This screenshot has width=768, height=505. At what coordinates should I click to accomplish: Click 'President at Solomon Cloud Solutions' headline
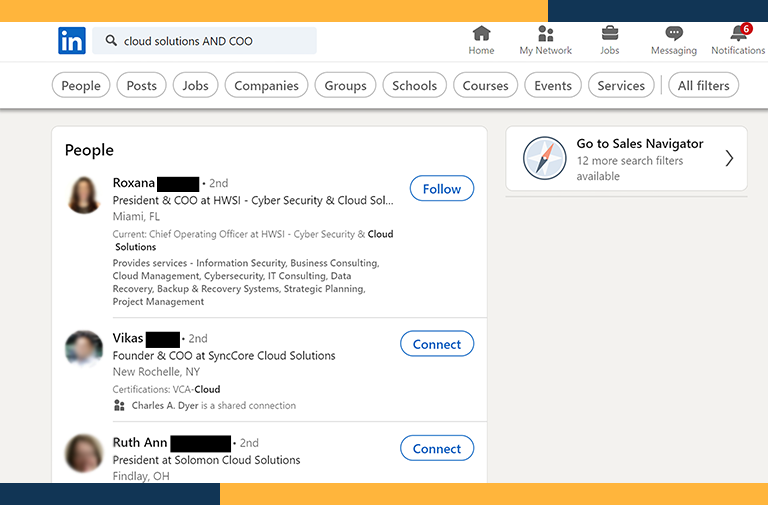click(206, 460)
